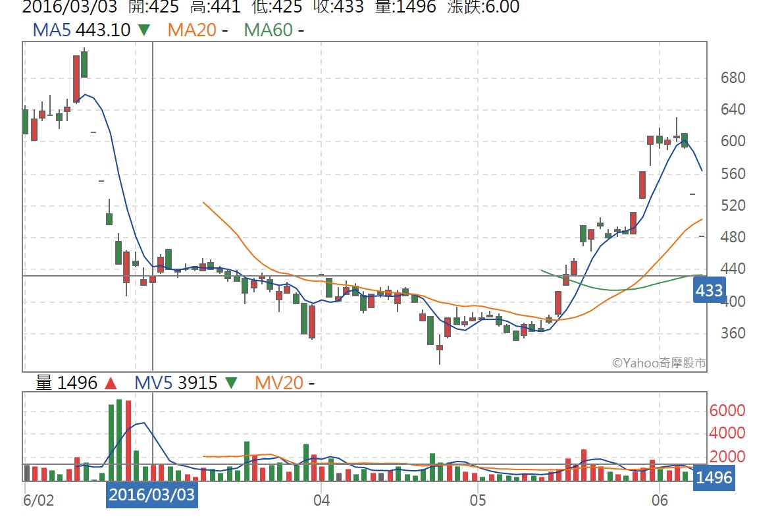Click the 04 month label on time axis
Screen dimensions: 778x532
point(321,500)
